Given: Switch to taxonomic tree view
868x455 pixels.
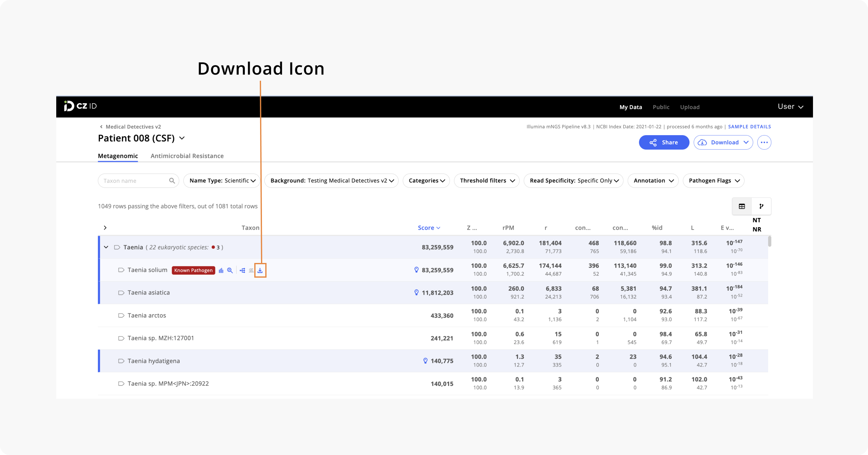Looking at the screenshot, I should click(761, 206).
